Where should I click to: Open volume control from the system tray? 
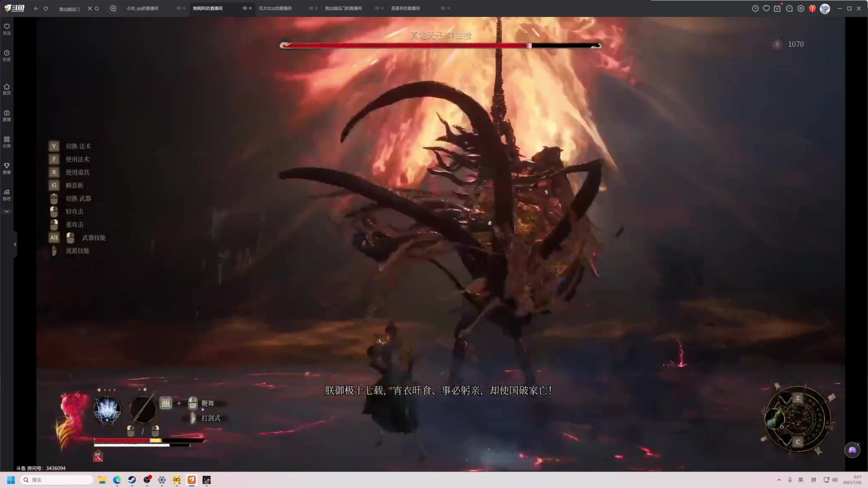coord(835,480)
